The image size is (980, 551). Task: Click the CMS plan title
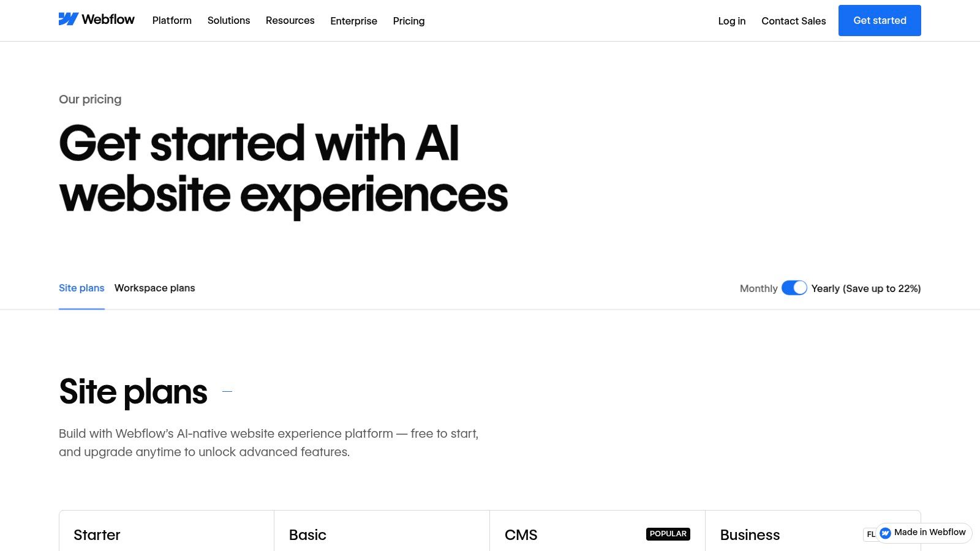click(521, 535)
